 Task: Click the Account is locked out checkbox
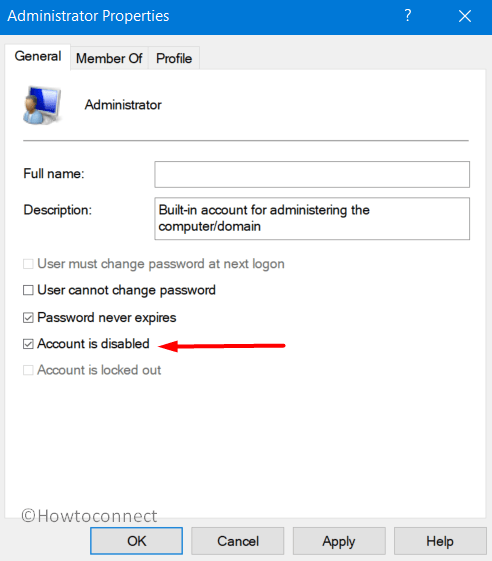tap(28, 370)
